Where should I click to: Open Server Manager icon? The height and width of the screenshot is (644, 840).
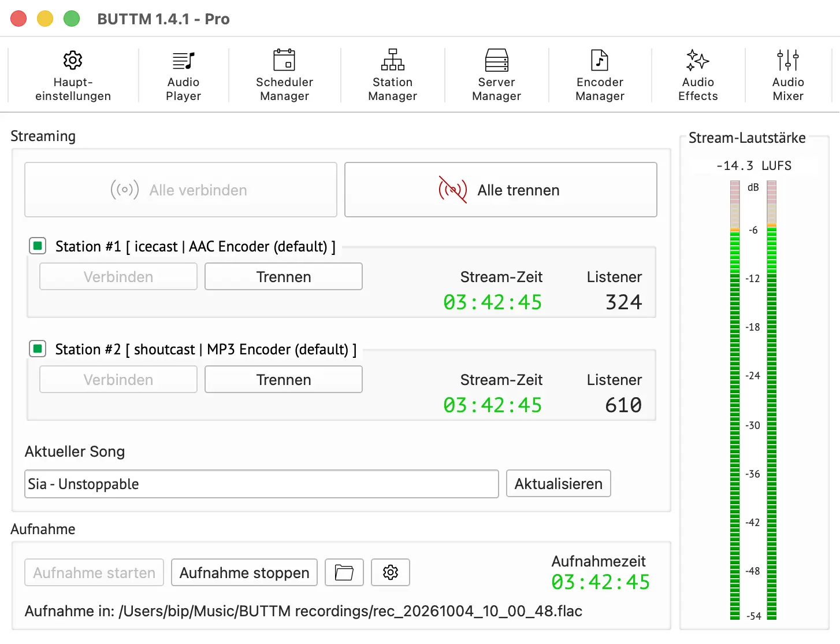click(x=497, y=60)
